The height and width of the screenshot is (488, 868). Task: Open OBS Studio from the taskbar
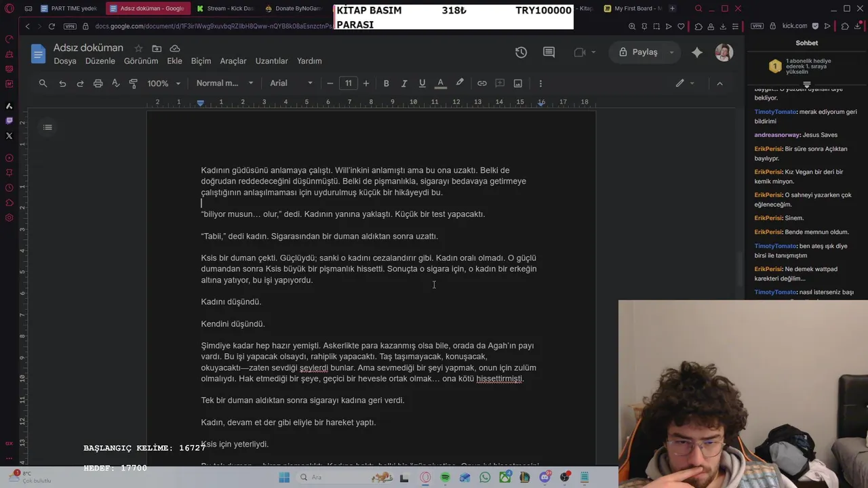564,477
